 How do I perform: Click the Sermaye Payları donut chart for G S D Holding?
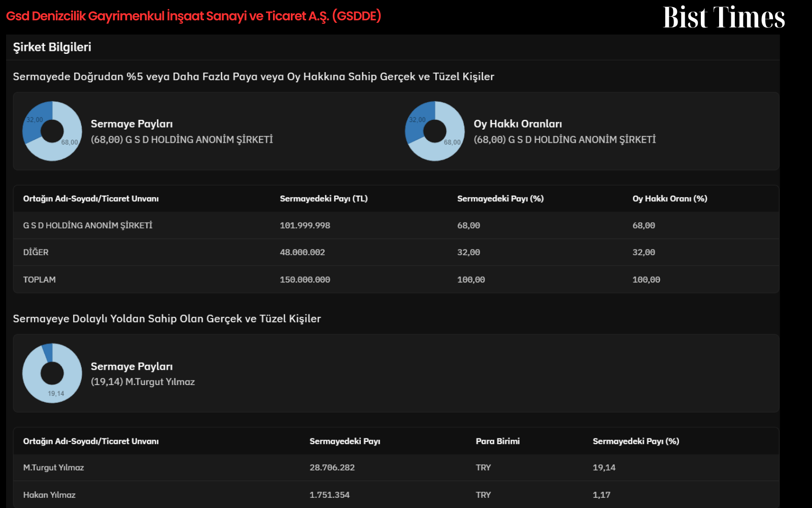pyautogui.click(x=52, y=131)
